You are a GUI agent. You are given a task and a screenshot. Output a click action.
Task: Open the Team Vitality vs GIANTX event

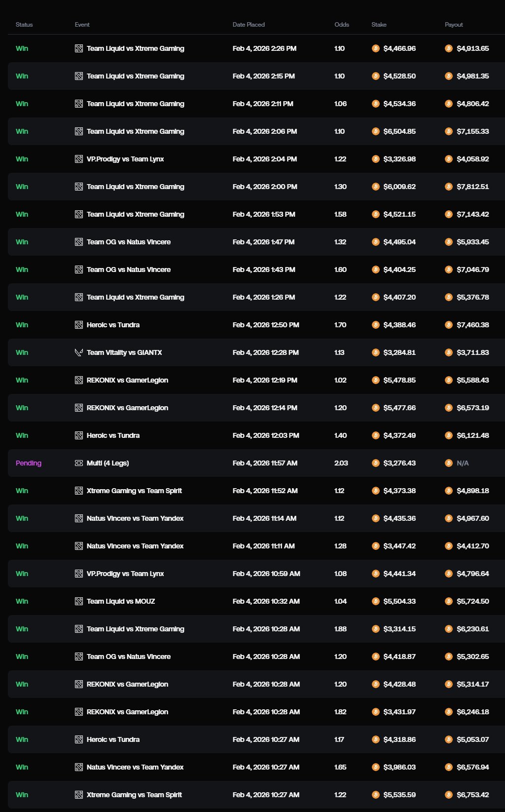tap(124, 352)
